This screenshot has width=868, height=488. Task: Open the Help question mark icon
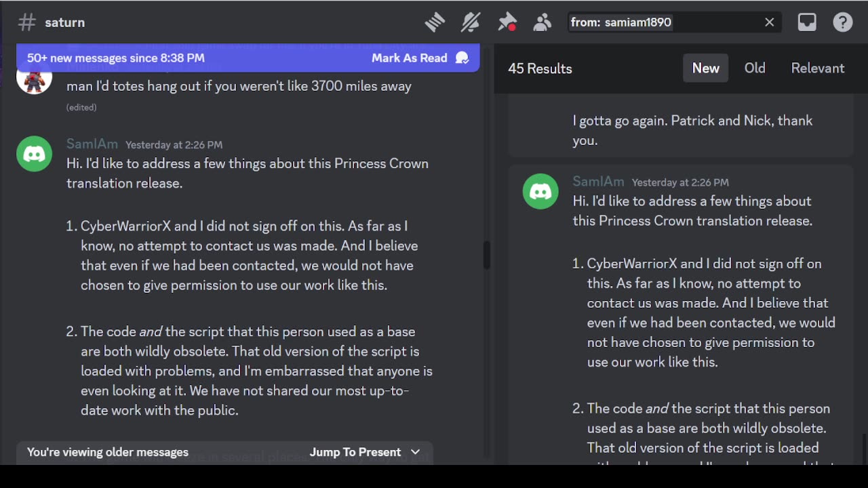coord(843,22)
